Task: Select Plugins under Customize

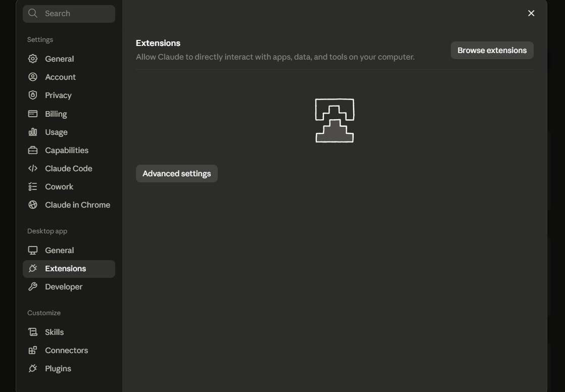Action: pyautogui.click(x=69, y=369)
